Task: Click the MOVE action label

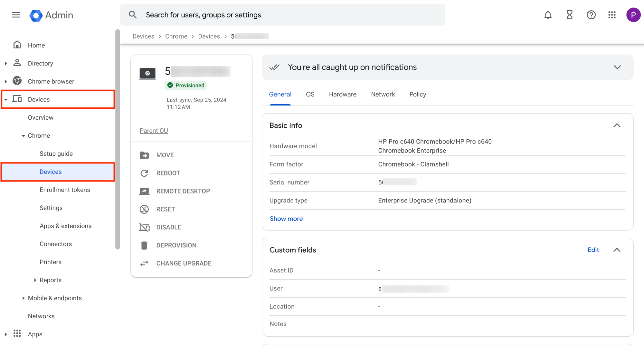Action: coord(165,155)
